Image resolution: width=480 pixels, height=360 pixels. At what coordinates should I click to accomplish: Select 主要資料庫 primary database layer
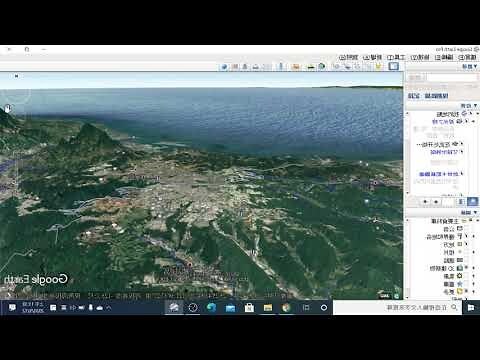(x=445, y=221)
